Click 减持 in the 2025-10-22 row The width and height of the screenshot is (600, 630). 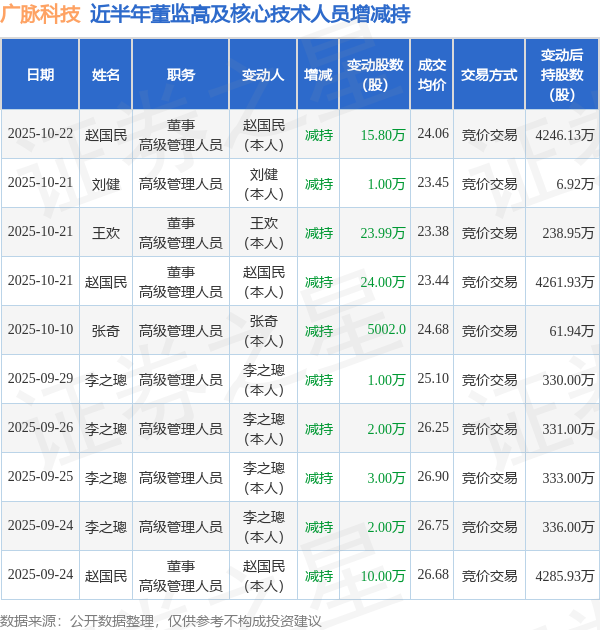[319, 135]
